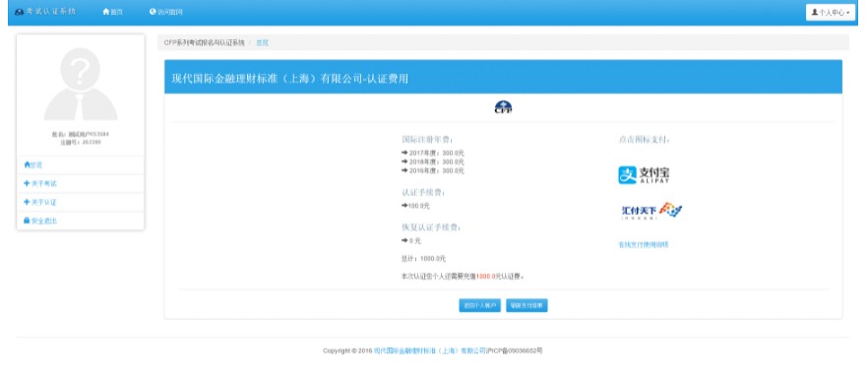Expand the 个人中心 dropdown
Image resolution: width=868 pixels, height=382 pixels.
831,12
